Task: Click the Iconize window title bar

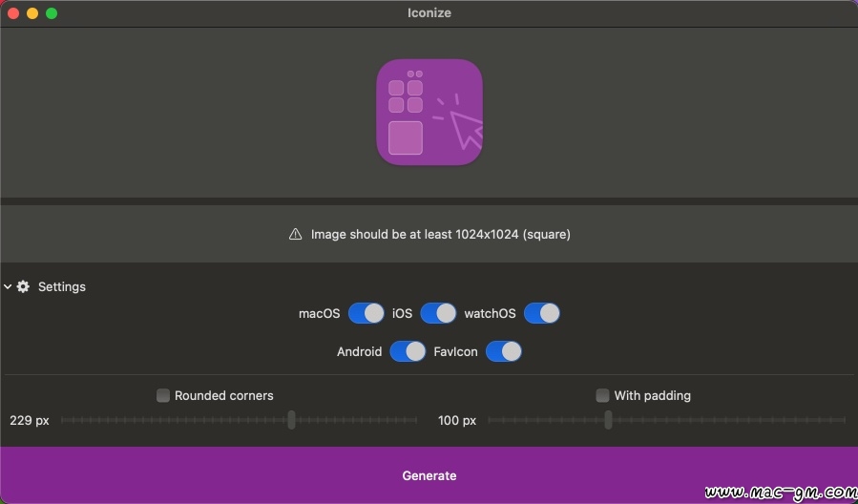Action: (x=429, y=13)
